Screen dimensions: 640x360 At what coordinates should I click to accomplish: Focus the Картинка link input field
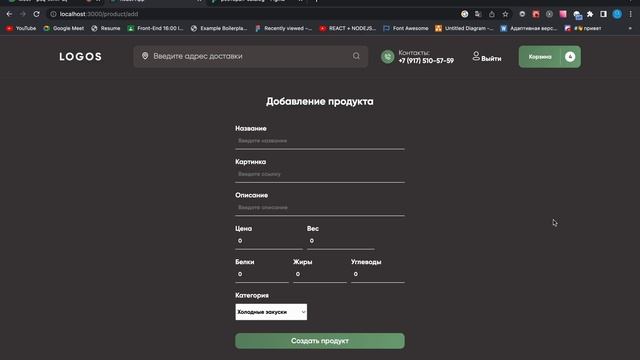point(320,174)
